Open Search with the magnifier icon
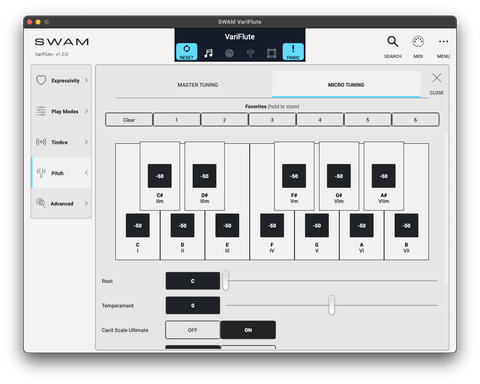The image size is (480, 384). tap(393, 42)
